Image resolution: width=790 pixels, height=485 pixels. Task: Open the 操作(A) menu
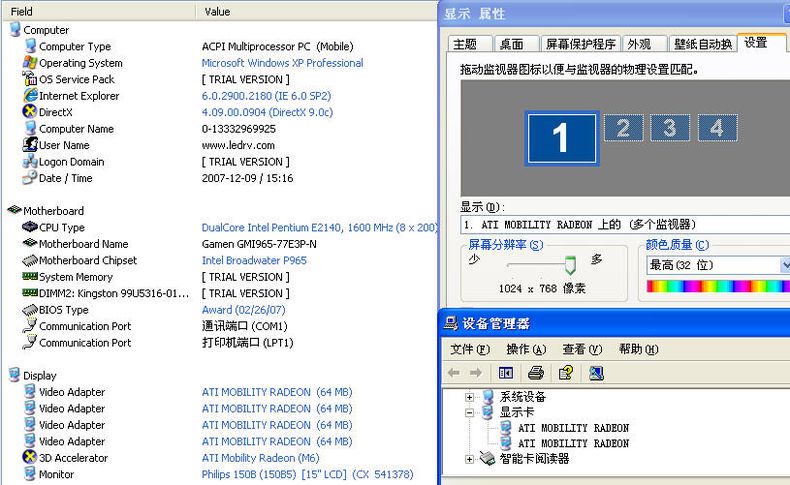526,349
